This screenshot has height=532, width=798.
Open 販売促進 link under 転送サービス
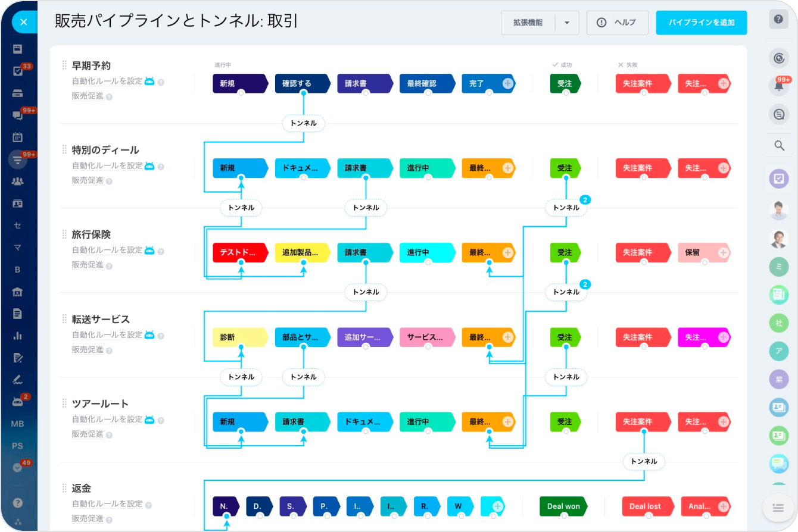(x=88, y=349)
